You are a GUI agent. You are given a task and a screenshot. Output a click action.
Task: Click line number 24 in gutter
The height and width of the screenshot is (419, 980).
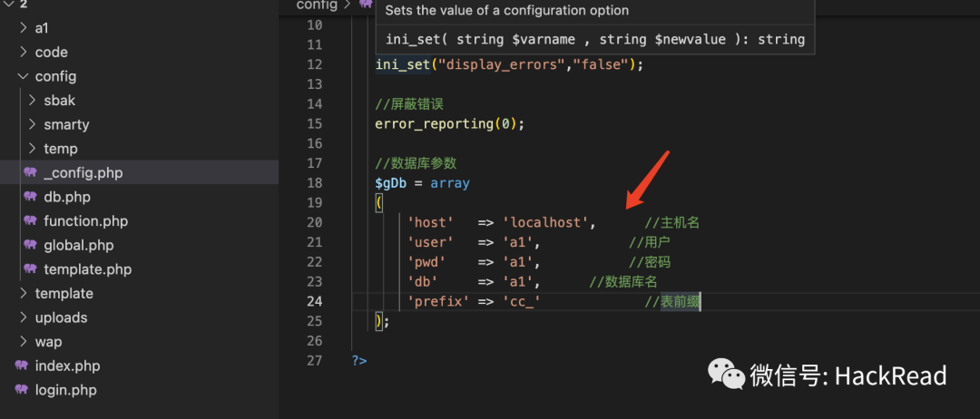pos(314,301)
